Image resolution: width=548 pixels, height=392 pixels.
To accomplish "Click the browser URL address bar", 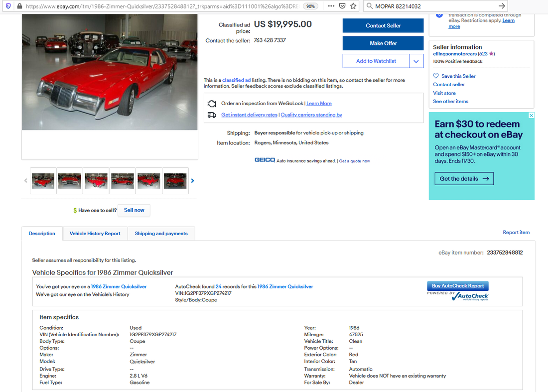I will click(162, 6).
